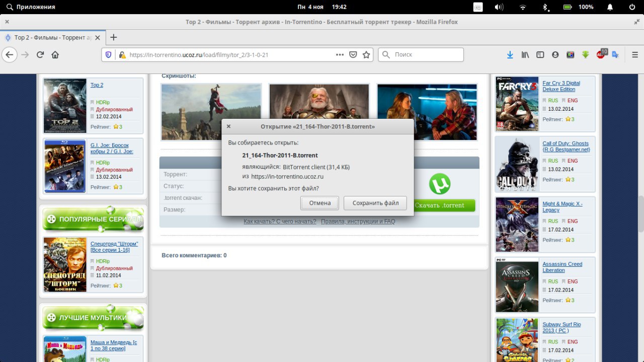
Task: Open Спецотряд Шторм series link
Action: (x=114, y=247)
